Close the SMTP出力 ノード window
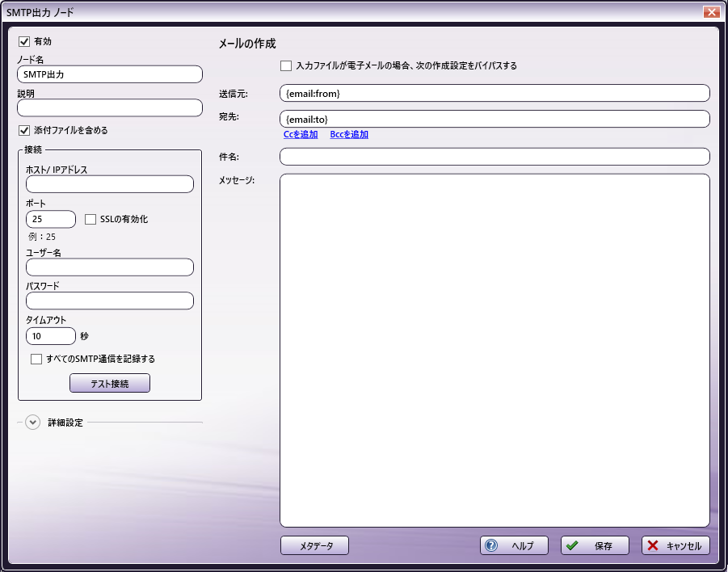The height and width of the screenshot is (572, 728). pyautogui.click(x=711, y=12)
